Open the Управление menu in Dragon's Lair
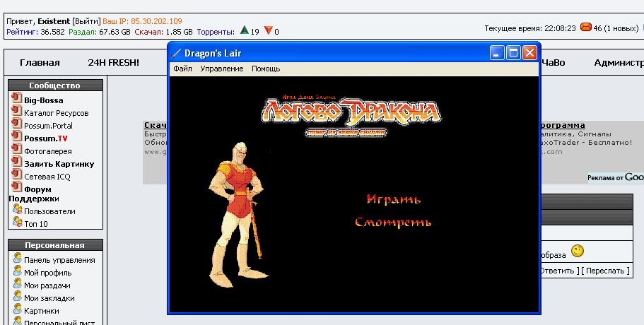The image size is (644, 325). pyautogui.click(x=222, y=69)
